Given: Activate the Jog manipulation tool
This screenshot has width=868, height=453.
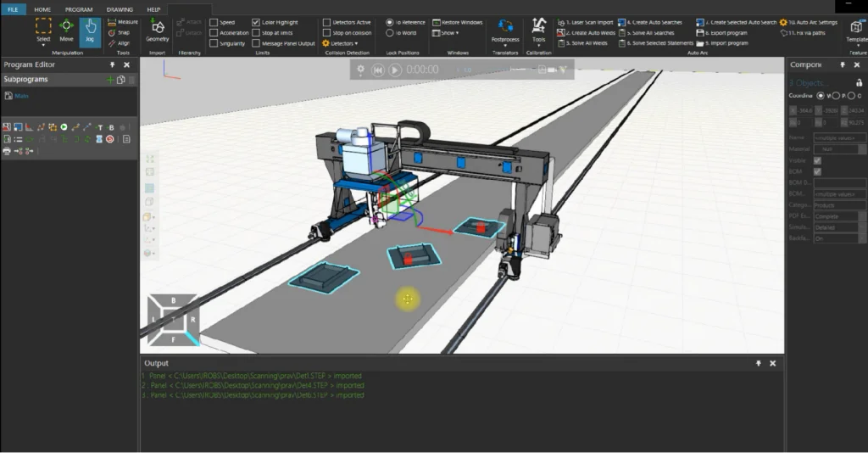Looking at the screenshot, I should 90,31.
